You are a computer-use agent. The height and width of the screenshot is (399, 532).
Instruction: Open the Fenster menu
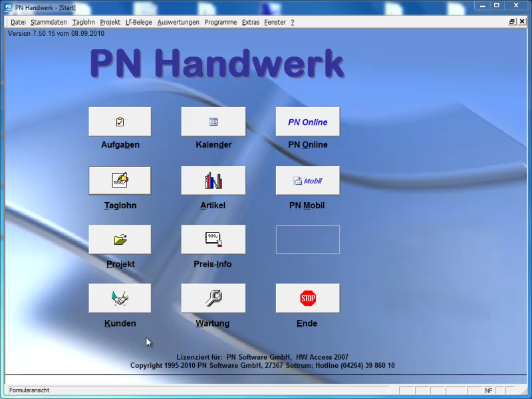pos(275,22)
